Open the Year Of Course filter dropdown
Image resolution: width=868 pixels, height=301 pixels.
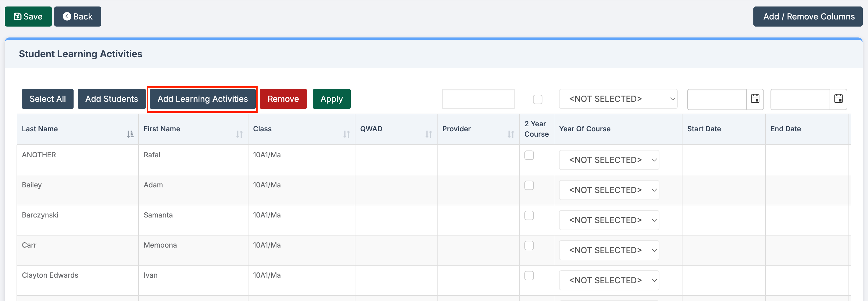point(618,99)
